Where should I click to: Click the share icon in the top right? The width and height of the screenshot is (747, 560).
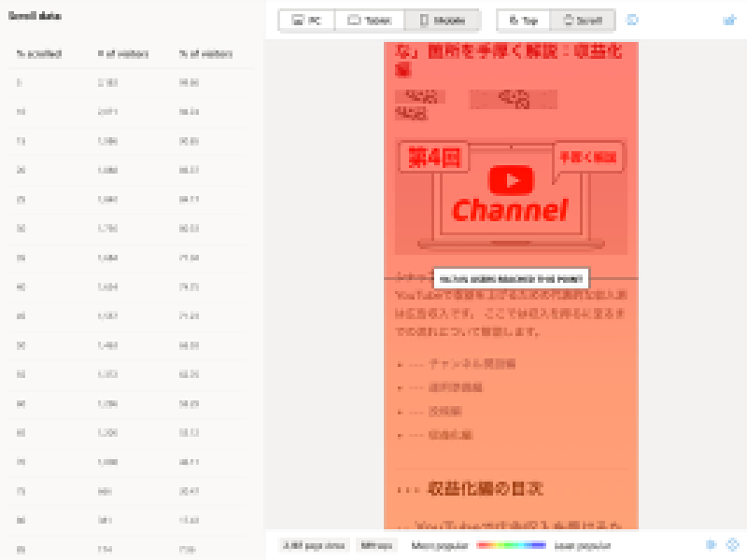[729, 20]
